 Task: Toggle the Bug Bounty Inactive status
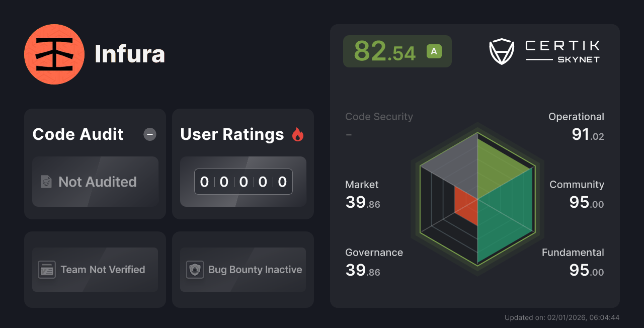[243, 269]
